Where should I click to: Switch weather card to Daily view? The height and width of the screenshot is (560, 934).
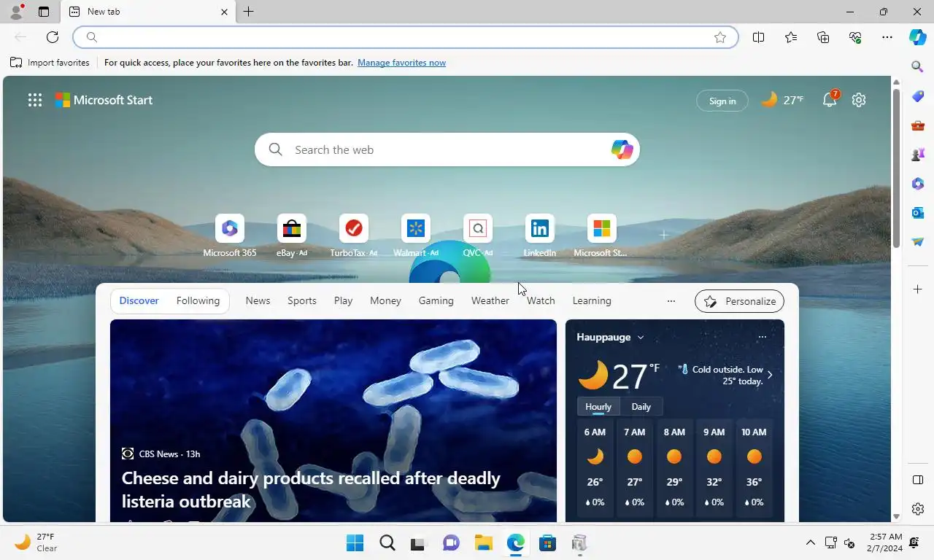(x=641, y=407)
